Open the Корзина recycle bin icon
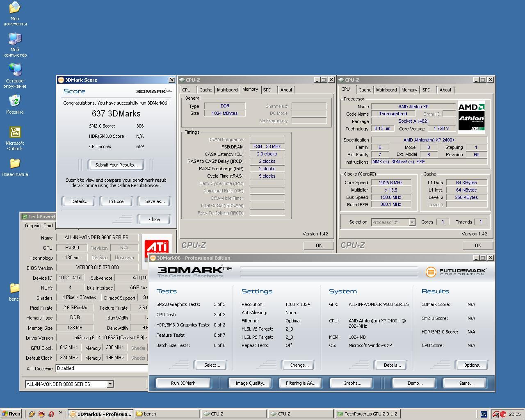This screenshot has height=420, width=525. pyautogui.click(x=15, y=105)
